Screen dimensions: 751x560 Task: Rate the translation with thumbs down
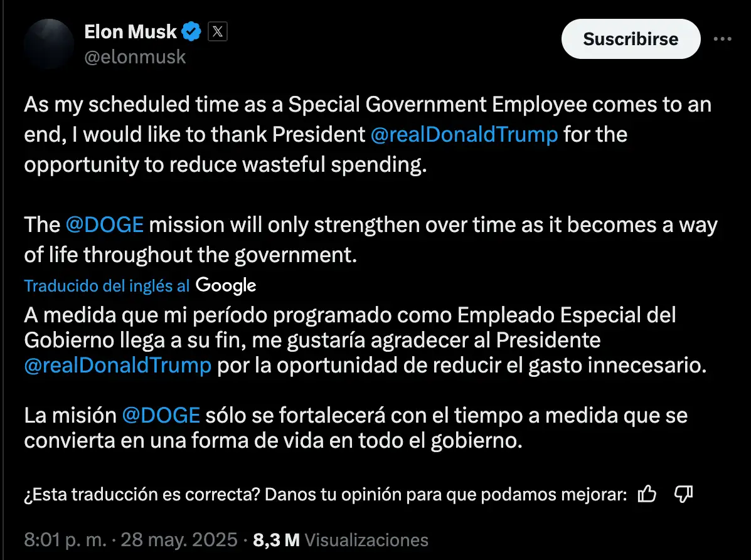coord(683,494)
